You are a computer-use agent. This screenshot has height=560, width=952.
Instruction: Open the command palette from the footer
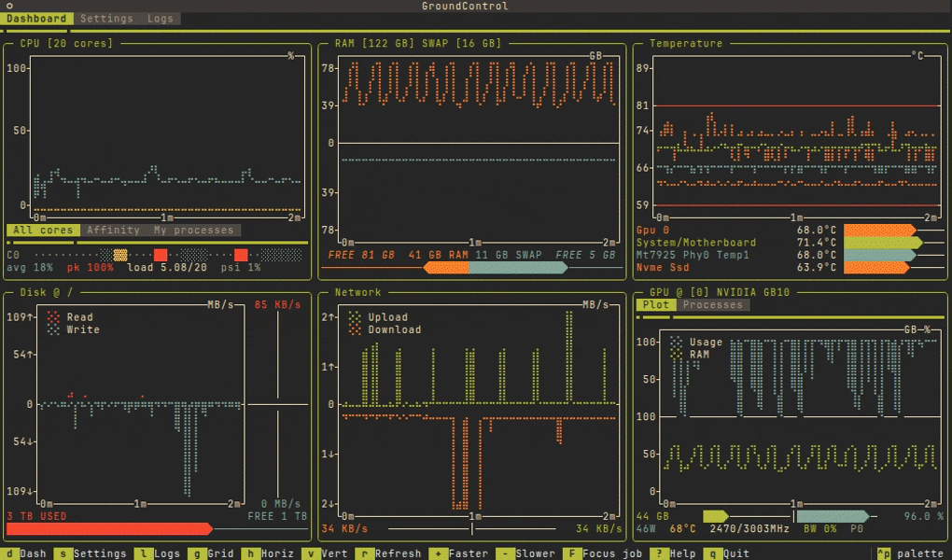coord(910,553)
